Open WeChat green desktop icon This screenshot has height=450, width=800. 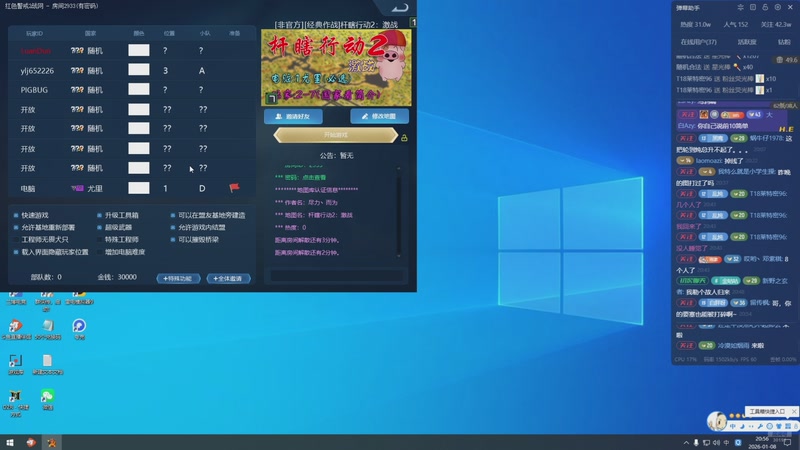coord(47,396)
